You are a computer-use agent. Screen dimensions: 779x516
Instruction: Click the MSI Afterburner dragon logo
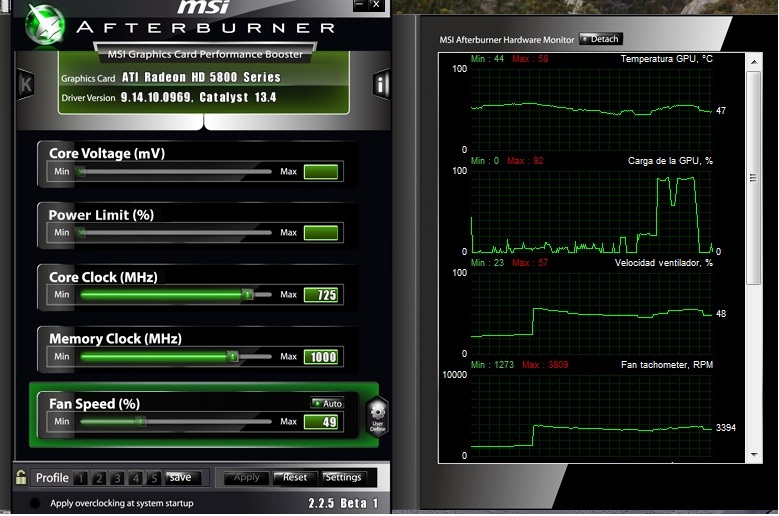tap(45, 24)
